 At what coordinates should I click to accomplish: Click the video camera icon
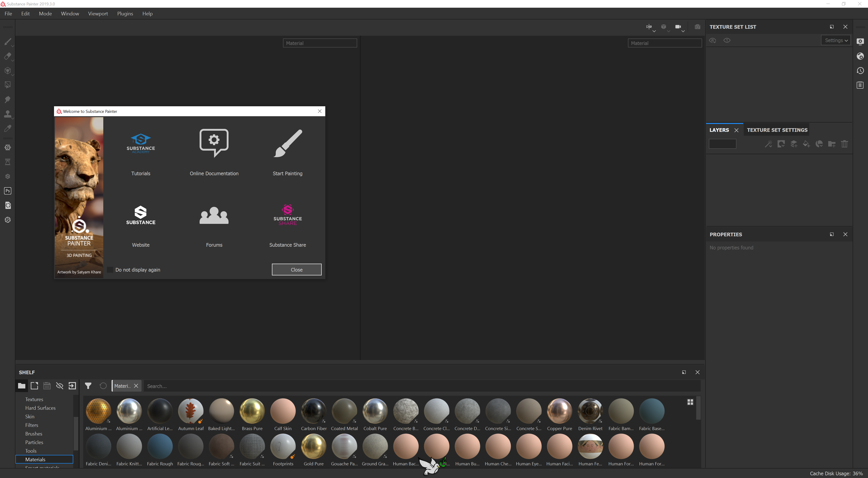(x=678, y=27)
